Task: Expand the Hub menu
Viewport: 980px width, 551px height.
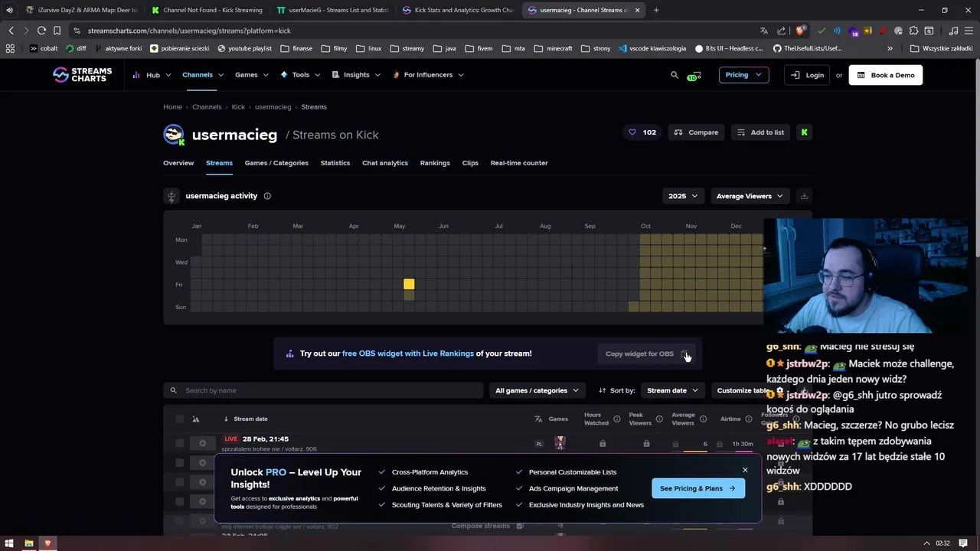Action: [x=152, y=75]
